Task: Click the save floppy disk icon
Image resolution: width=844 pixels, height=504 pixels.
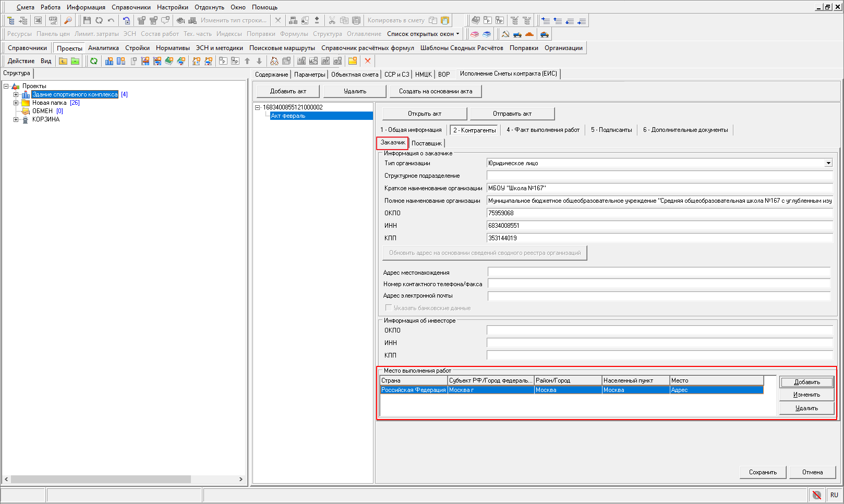Action: click(87, 20)
